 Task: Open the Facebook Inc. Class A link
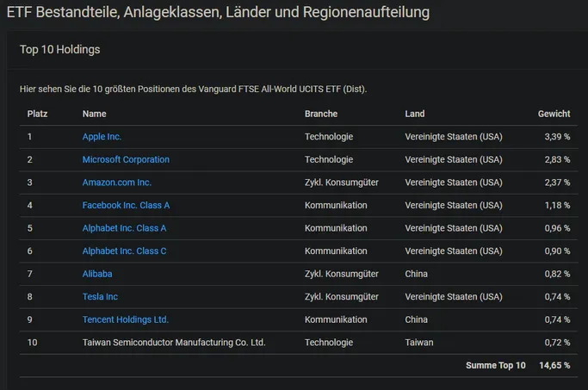[126, 206]
